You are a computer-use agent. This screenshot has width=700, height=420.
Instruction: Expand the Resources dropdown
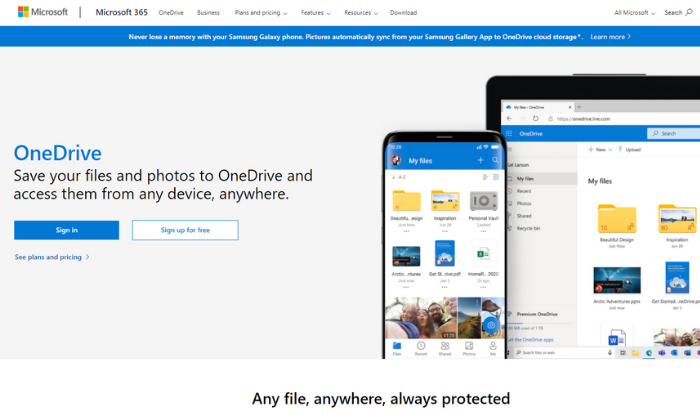(x=361, y=12)
